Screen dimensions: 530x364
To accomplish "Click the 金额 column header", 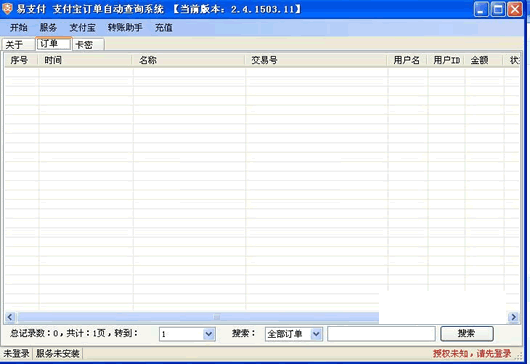I will pyautogui.click(x=484, y=60).
